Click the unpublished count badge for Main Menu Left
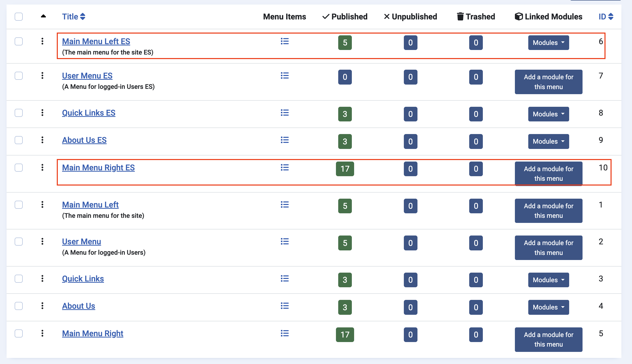 [410, 206]
